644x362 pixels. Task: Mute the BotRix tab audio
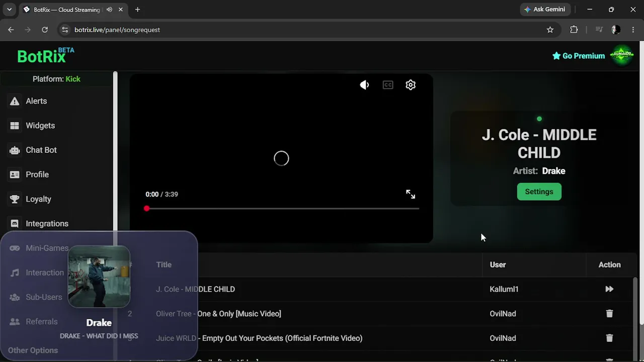click(109, 10)
